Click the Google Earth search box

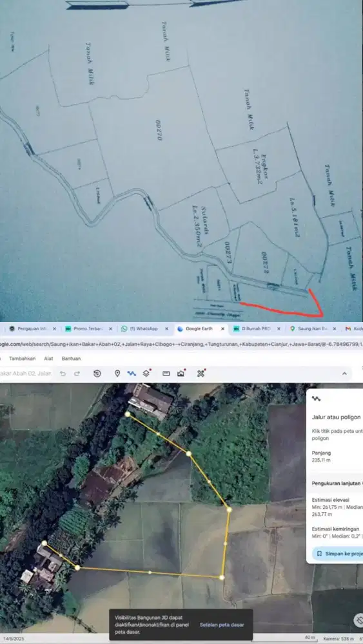tap(26, 374)
